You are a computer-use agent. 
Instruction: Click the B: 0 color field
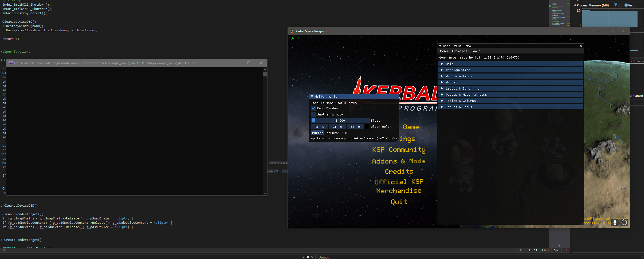tap(355, 127)
